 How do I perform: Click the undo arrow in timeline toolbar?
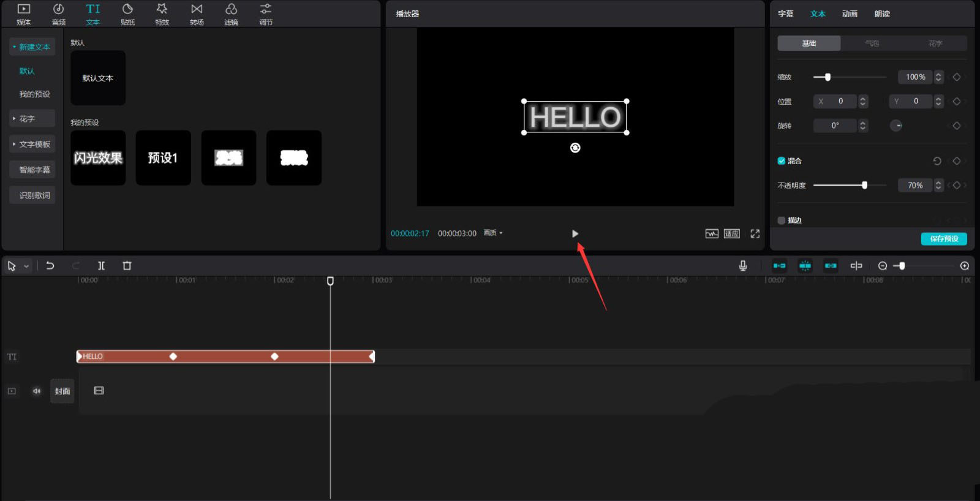[x=50, y=266]
